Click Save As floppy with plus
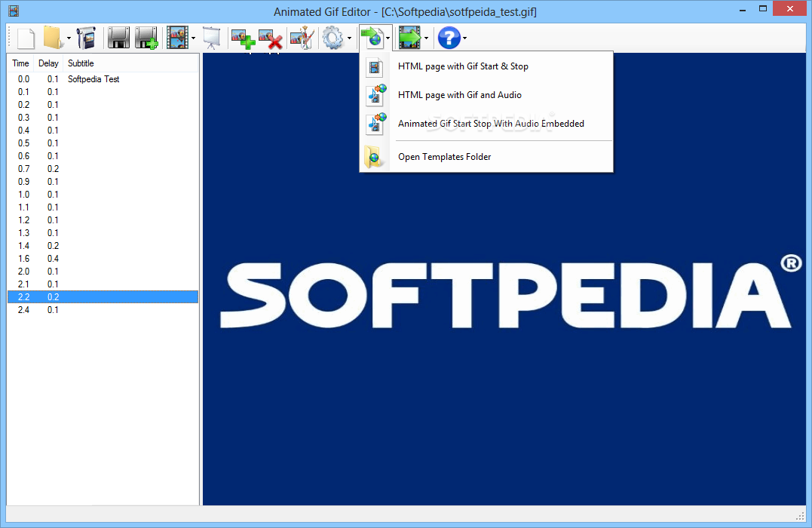 [146, 38]
